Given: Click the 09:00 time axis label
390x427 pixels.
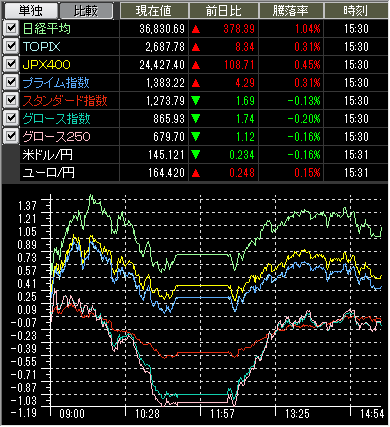Looking at the screenshot, I should tap(72, 414).
